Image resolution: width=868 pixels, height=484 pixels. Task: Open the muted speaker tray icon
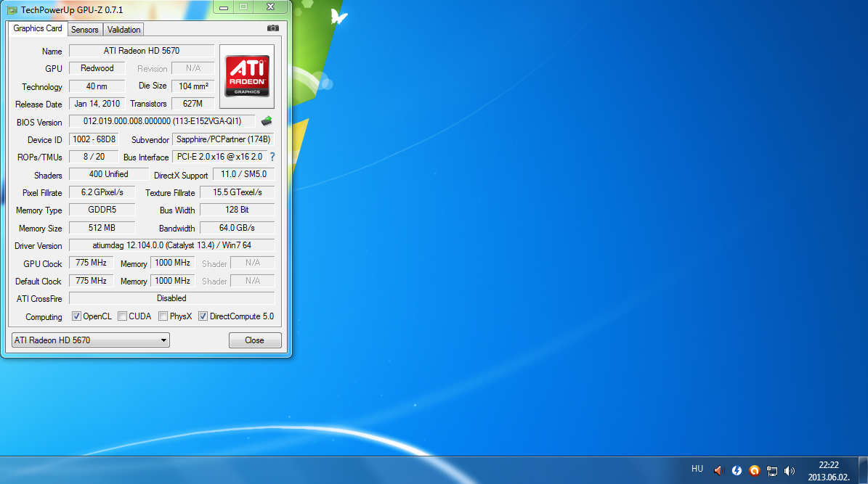tap(718, 471)
